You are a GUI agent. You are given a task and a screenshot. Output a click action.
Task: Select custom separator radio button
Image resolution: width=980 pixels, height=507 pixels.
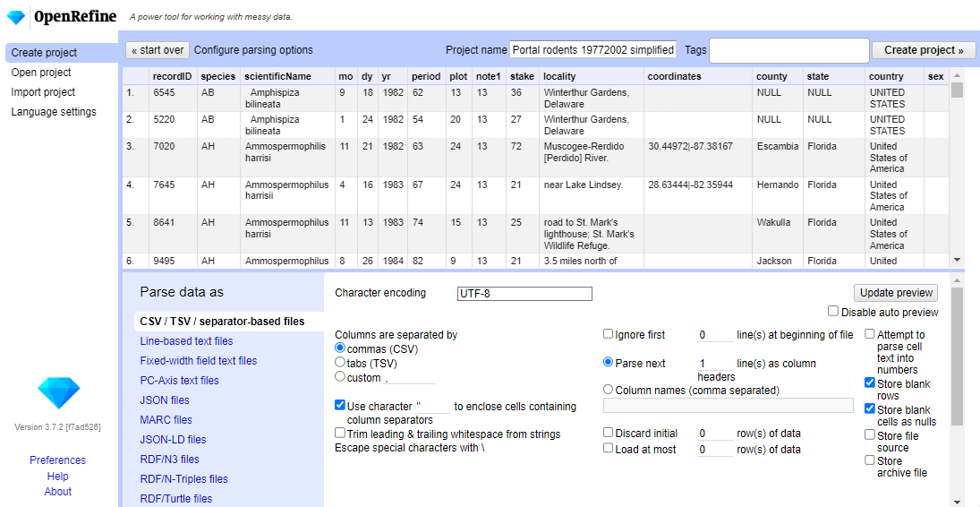coord(340,376)
